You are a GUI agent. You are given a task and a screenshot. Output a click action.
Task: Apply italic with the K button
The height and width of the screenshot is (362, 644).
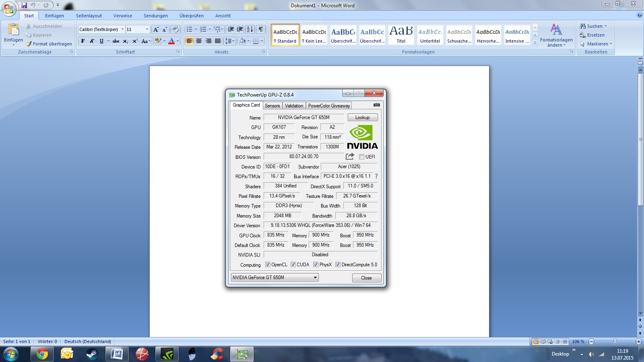(x=92, y=41)
